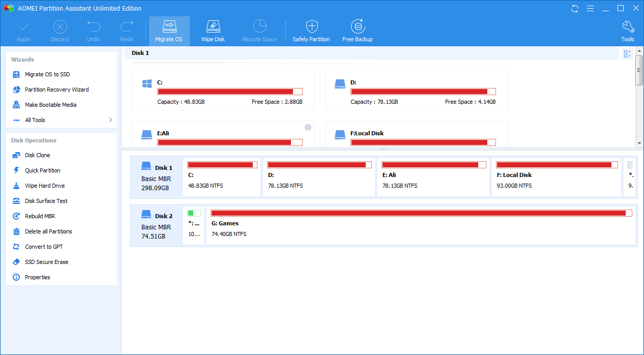Viewport: 644px width, 355px height.
Task: Click the Disk Operations section heading
Action: [34, 140]
